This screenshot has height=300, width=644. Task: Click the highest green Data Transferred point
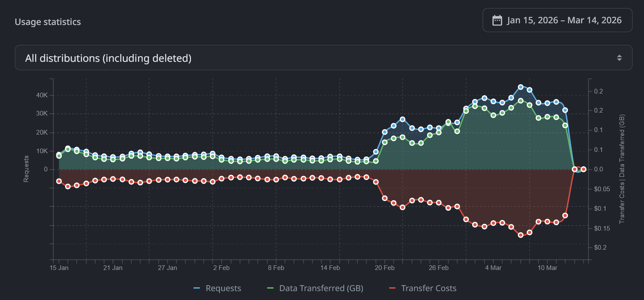(x=520, y=101)
